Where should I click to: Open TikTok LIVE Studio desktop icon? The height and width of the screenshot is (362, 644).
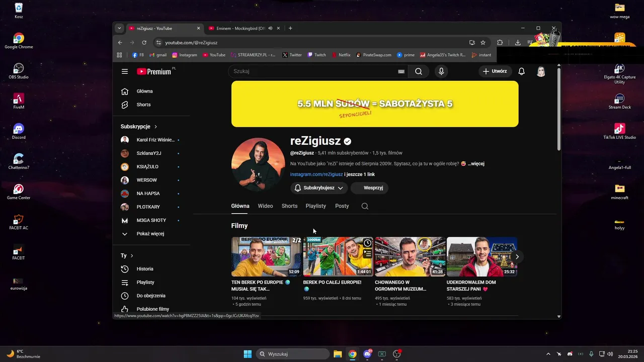[x=619, y=132]
